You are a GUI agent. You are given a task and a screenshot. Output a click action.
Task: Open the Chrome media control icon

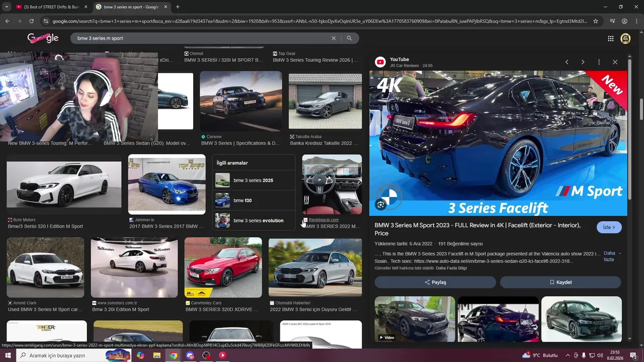pyautogui.click(x=612, y=21)
